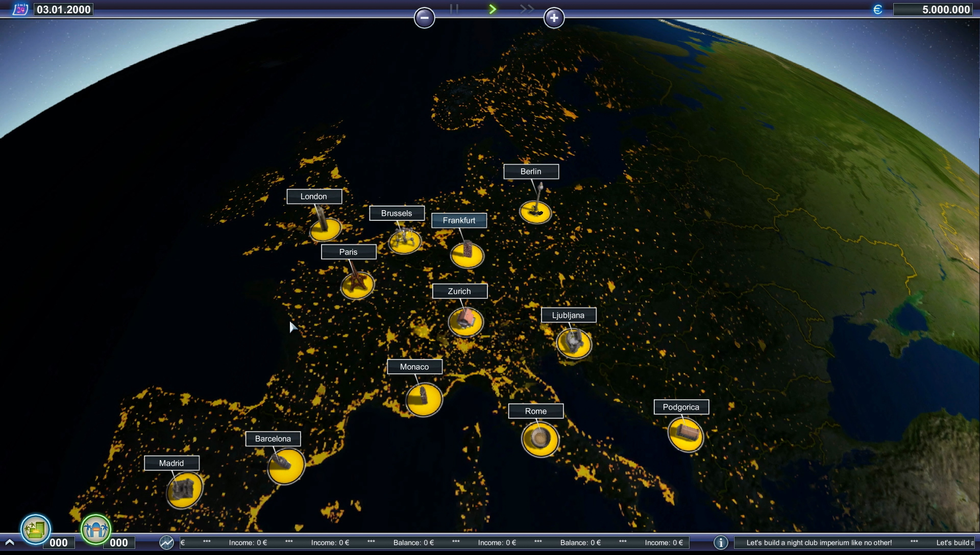
Task: Click the euro currency icon top right
Action: [877, 9]
